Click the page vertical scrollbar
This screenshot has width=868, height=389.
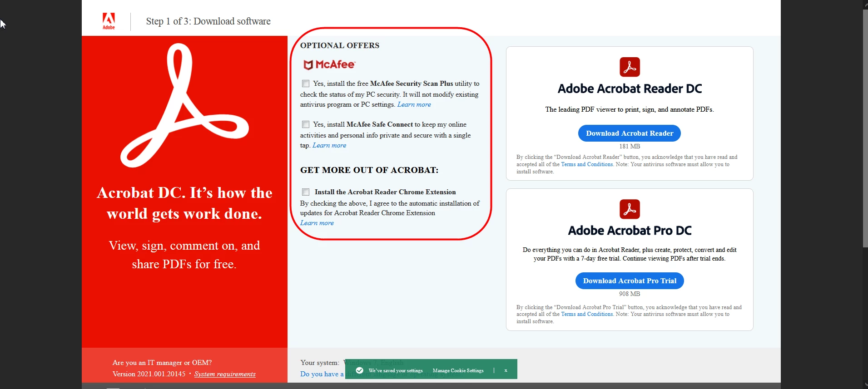(x=865, y=128)
